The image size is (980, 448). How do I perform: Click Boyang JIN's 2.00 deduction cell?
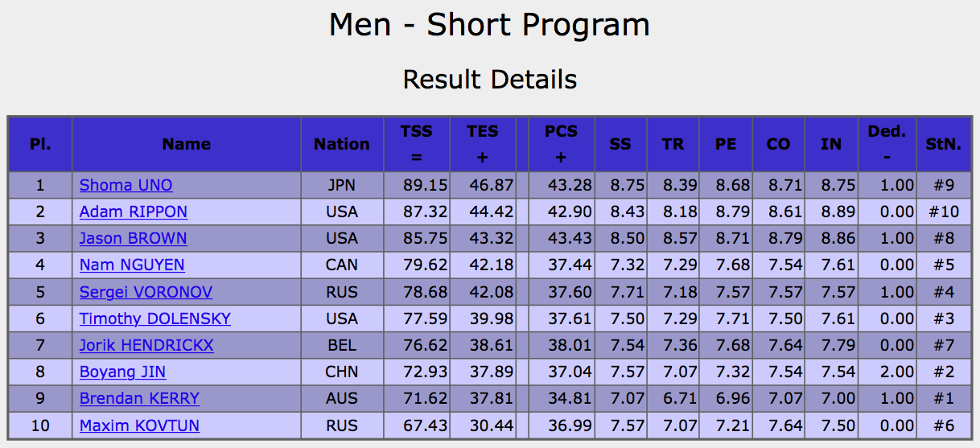pyautogui.click(x=887, y=372)
